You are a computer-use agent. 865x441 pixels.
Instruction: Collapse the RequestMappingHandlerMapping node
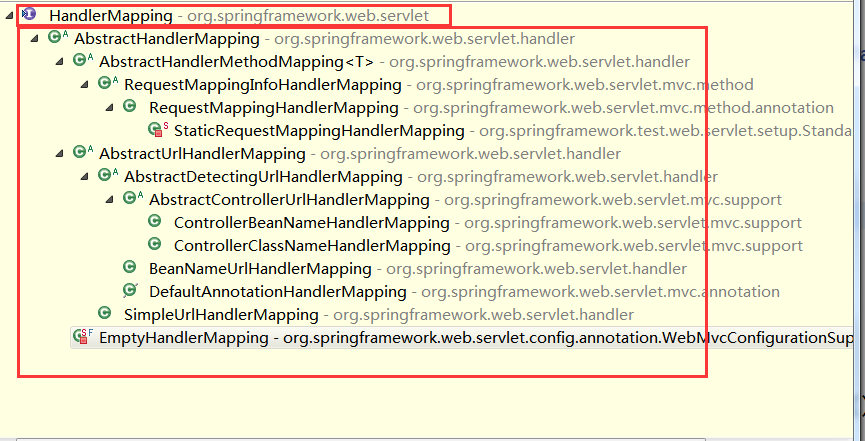110,108
